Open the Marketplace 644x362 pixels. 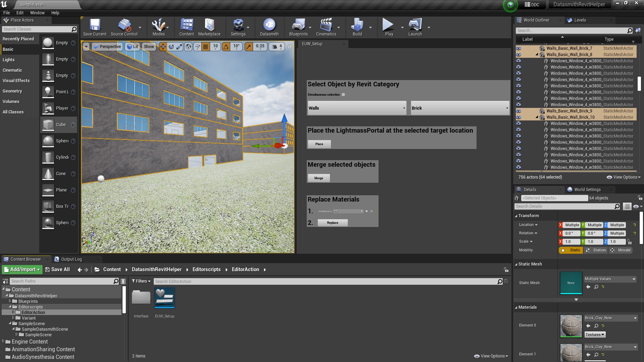point(209,27)
